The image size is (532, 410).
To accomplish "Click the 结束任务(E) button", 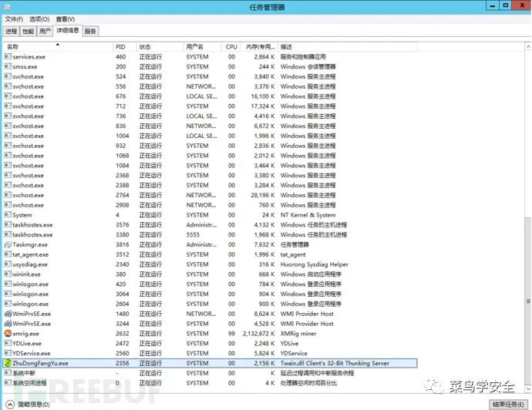I will [508, 405].
